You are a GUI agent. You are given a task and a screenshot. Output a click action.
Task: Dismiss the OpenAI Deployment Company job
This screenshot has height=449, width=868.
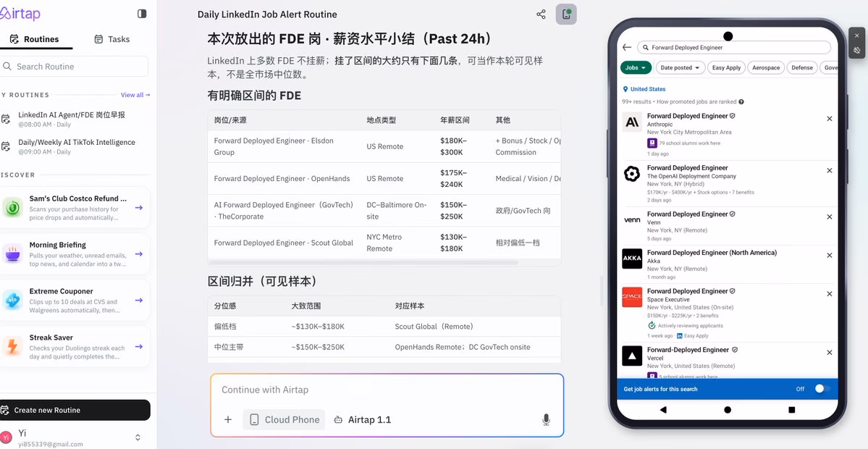[x=829, y=170]
